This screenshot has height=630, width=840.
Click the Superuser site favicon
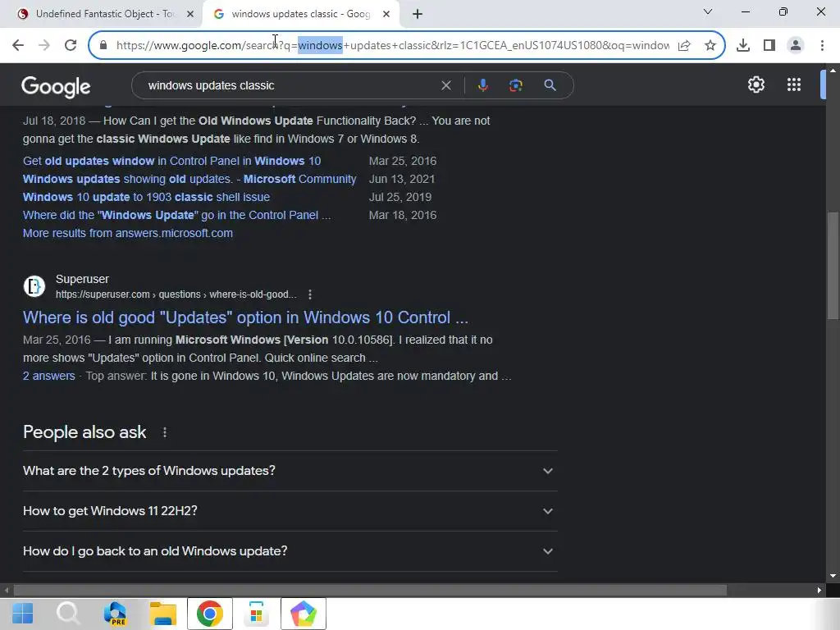(34, 286)
